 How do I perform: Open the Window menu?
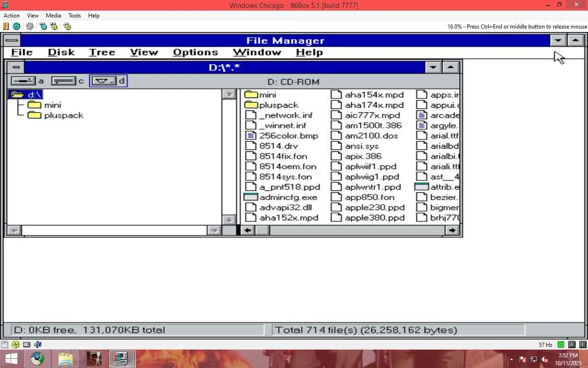click(x=257, y=52)
